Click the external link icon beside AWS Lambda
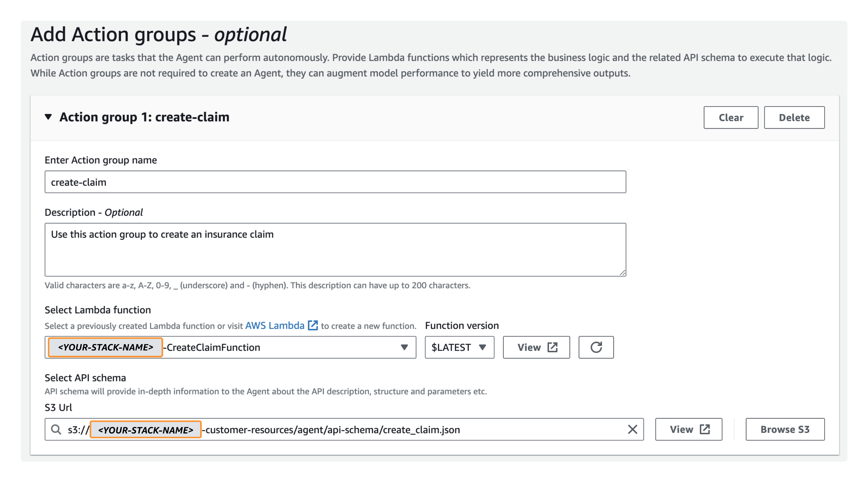This screenshot has height=482, width=868. [313, 325]
